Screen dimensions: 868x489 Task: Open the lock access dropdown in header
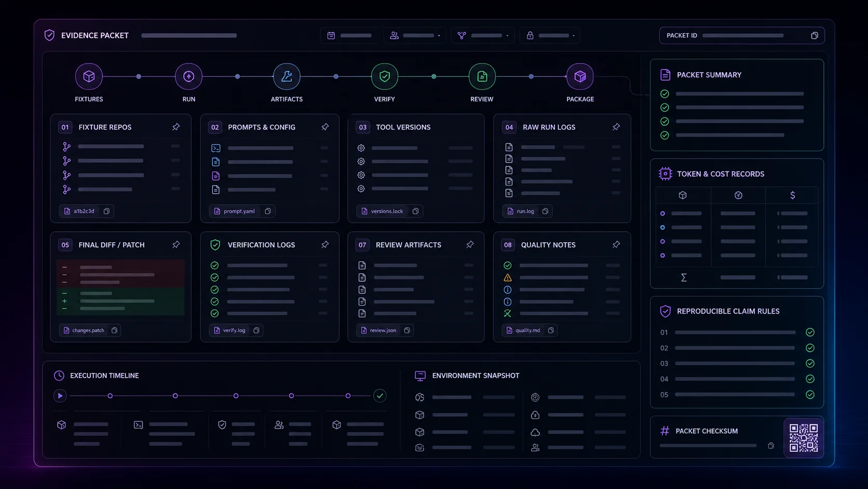550,35
